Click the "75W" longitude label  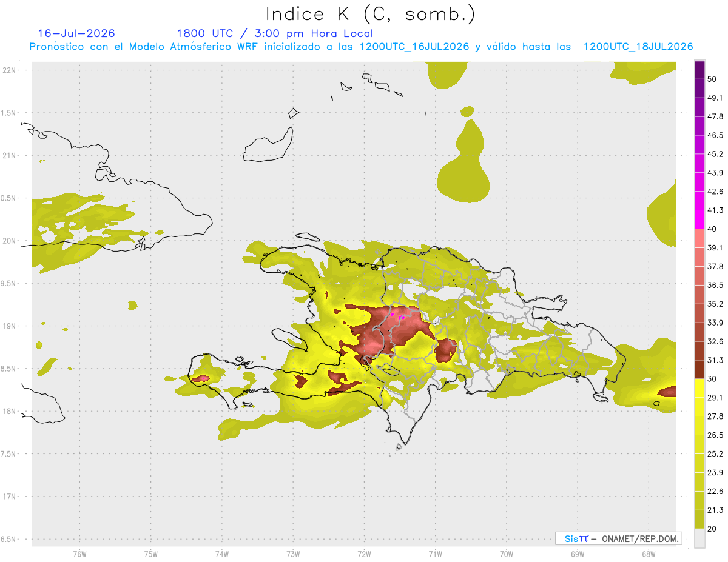(151, 554)
